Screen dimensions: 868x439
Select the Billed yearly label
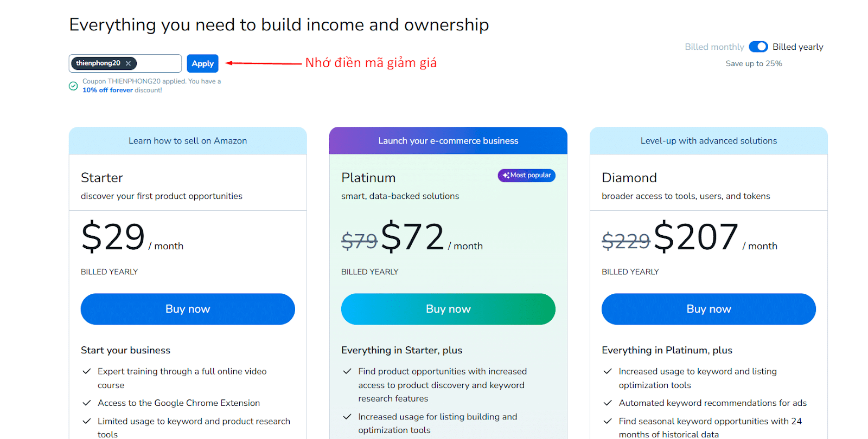797,47
